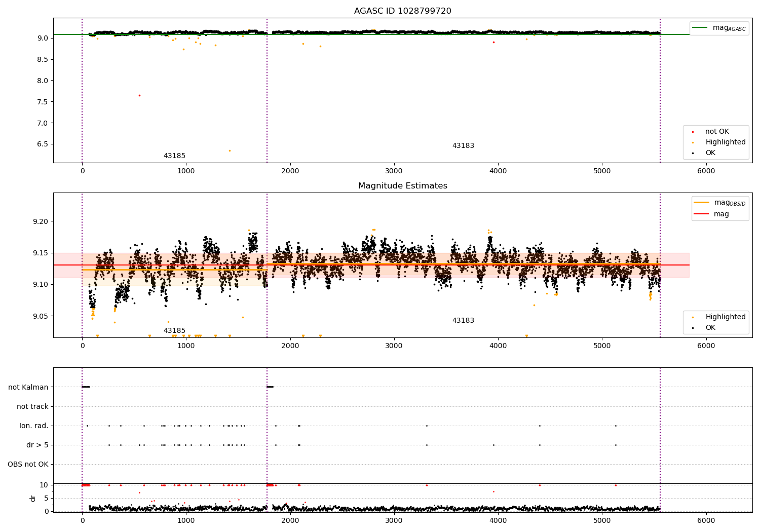
Task: Click the orange mag OBSID legend line sample
Action: pyautogui.click(x=702, y=202)
